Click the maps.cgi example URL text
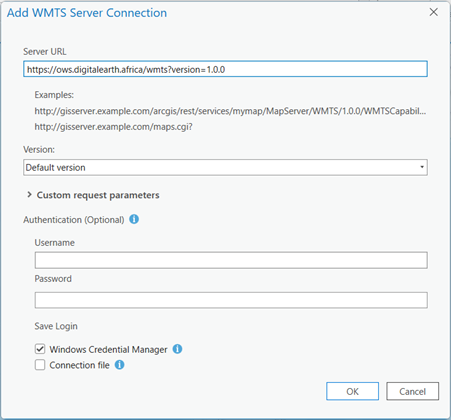This screenshot has width=451, height=420. [x=113, y=127]
